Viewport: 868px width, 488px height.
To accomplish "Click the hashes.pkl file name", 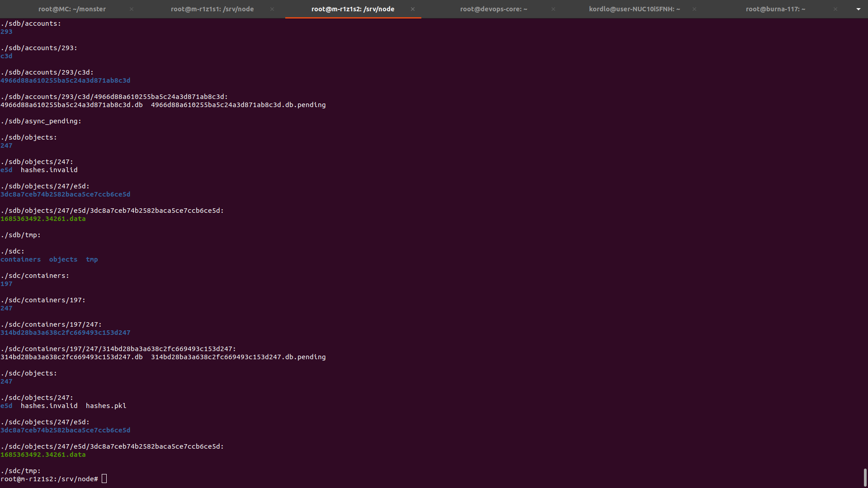I will point(106,406).
